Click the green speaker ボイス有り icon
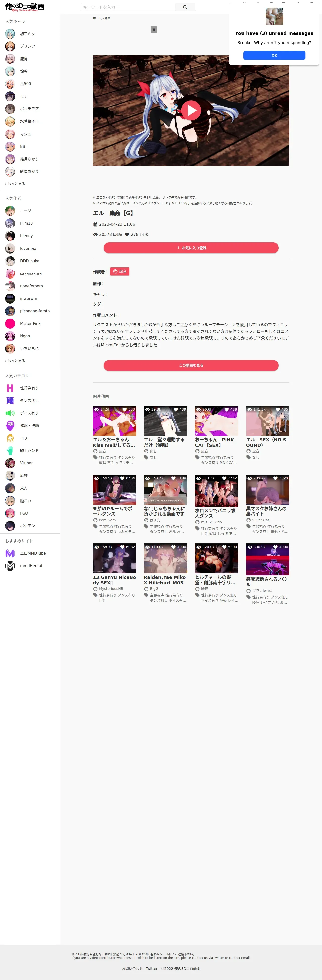 click(10, 413)
